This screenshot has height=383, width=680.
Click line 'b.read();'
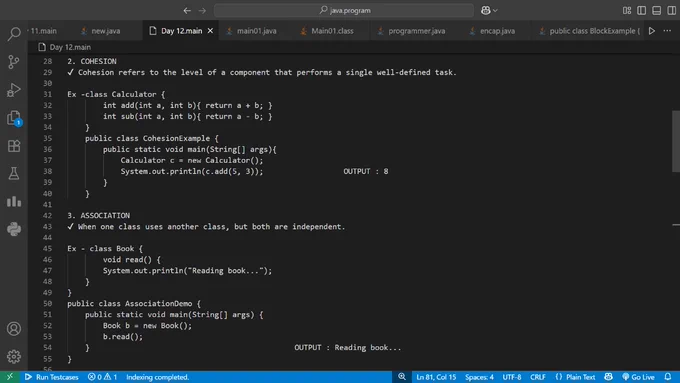[123, 337]
